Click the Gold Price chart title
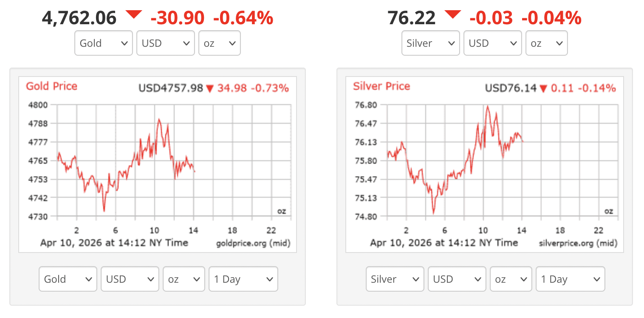 click(x=51, y=86)
